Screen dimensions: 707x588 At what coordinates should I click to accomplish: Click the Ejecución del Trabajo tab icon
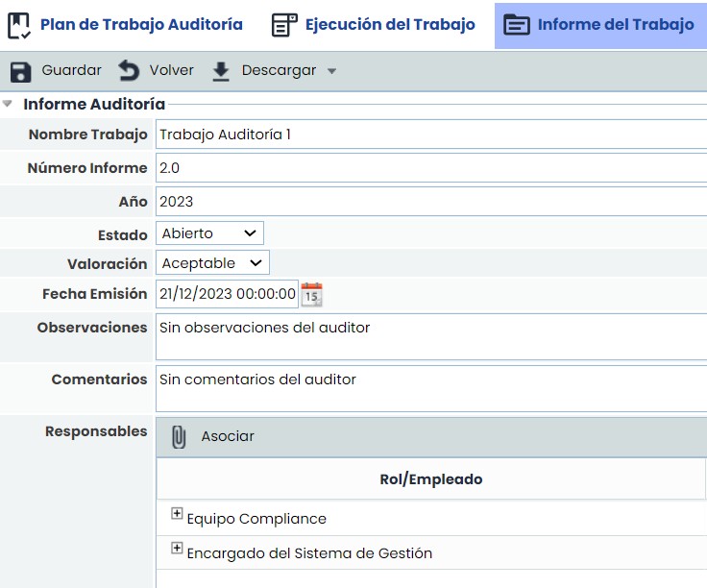pos(284,25)
